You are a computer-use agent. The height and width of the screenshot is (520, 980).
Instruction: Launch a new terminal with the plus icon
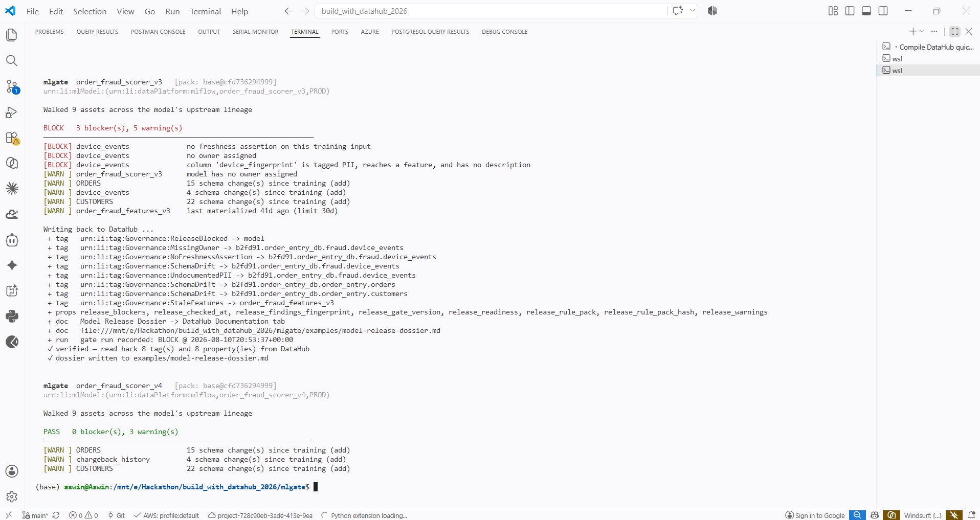[x=912, y=32]
